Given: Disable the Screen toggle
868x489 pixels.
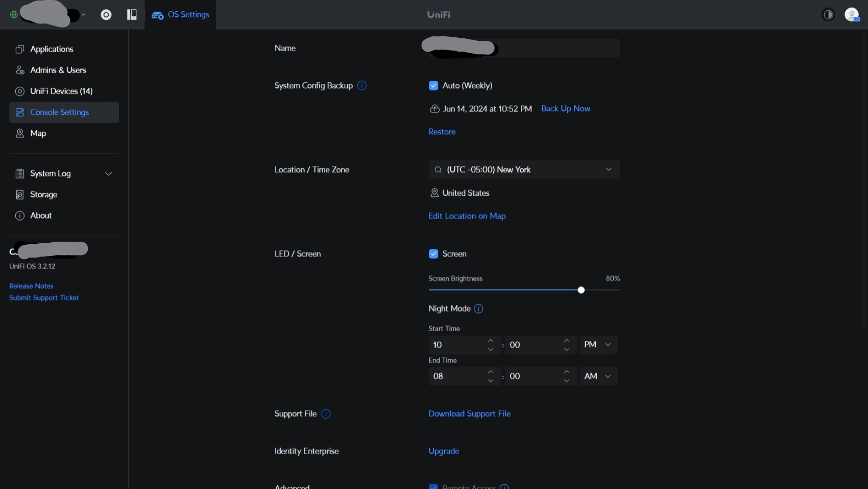Looking at the screenshot, I should (433, 254).
